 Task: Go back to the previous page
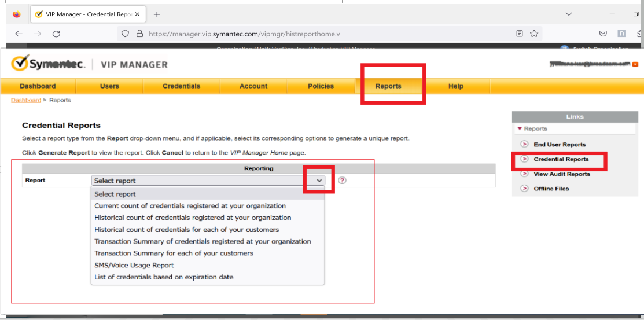pyautogui.click(x=19, y=34)
